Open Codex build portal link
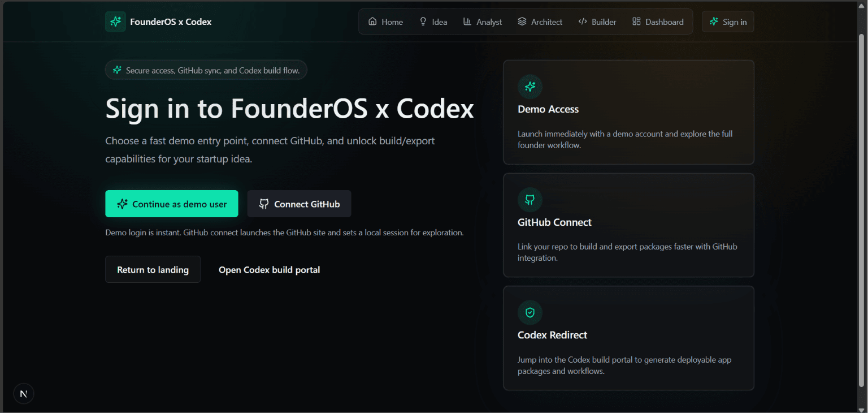 coord(270,269)
